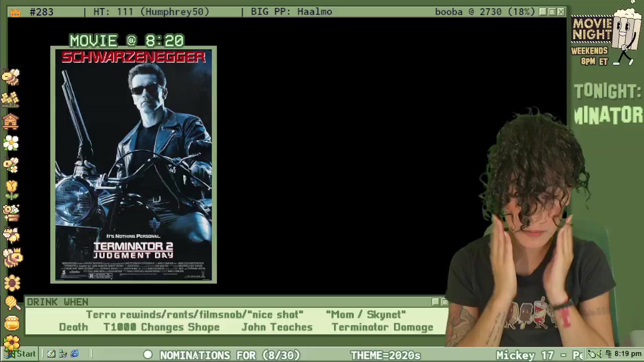The image size is (644, 362).
Task: Click the 'Mickey 17' ticker entry
Action: pyautogui.click(x=525, y=355)
